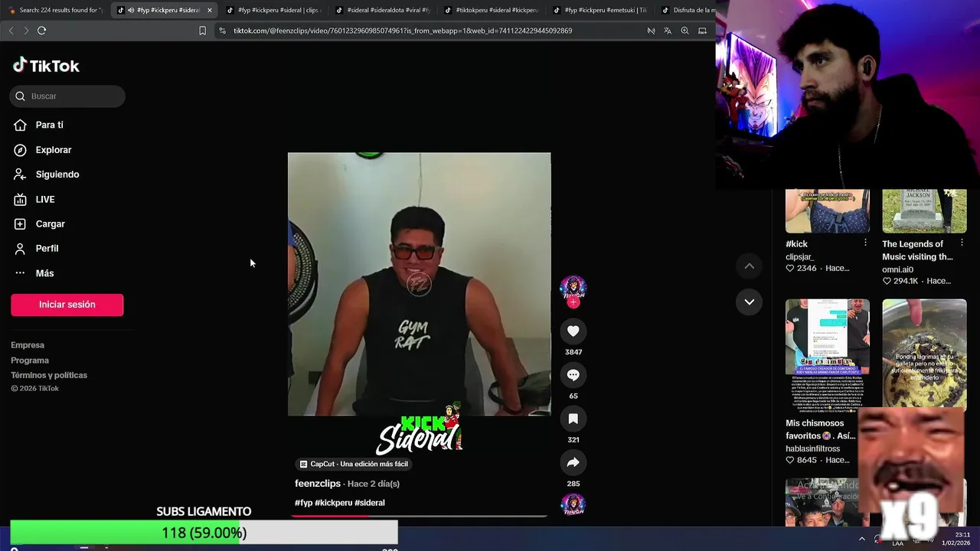This screenshot has height=551, width=980.
Task: Open the Programa footer link
Action: 30,360
